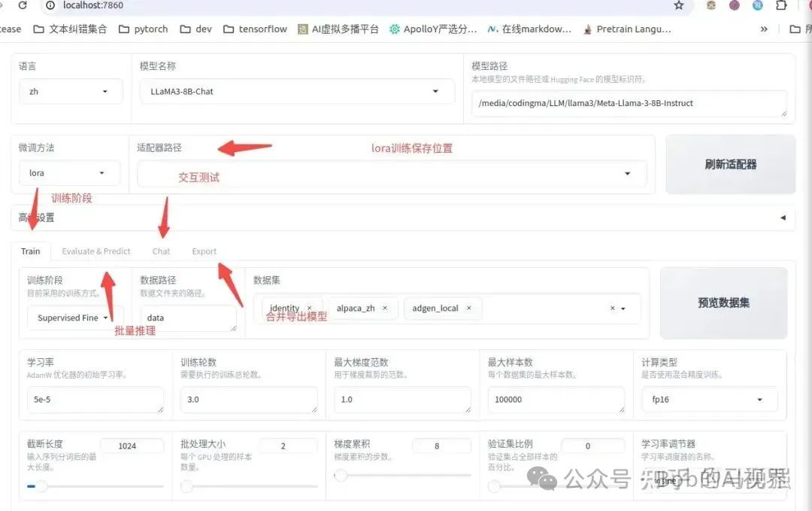Edit the 数据路径 field showing data
This screenshot has height=511, width=812.
189,318
